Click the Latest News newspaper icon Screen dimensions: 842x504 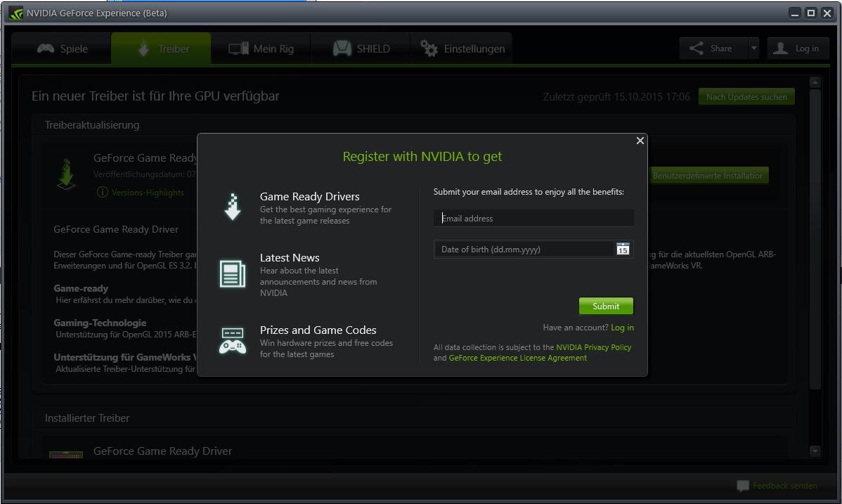click(233, 273)
